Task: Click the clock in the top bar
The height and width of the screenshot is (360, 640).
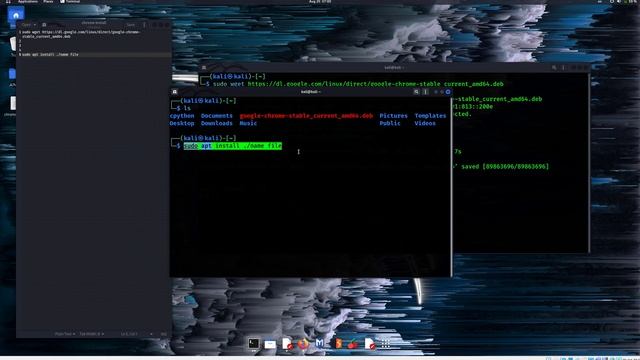Action: point(320,2)
